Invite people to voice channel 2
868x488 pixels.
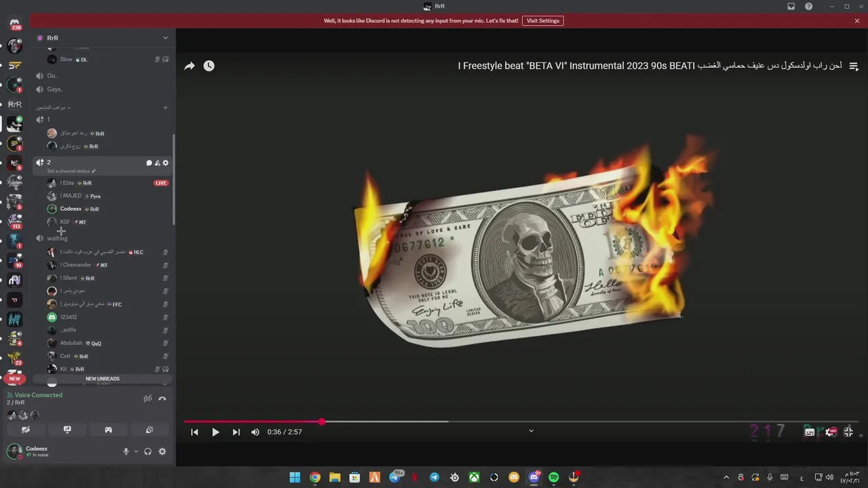(x=157, y=163)
